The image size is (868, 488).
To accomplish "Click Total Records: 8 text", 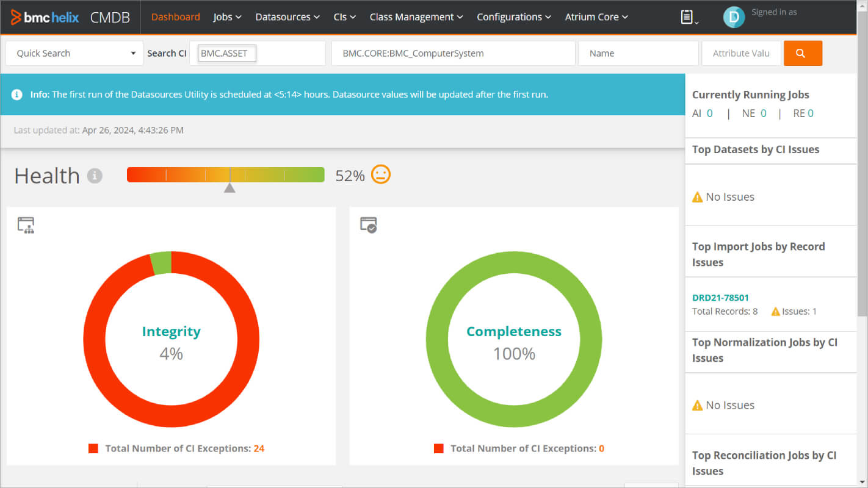I will tap(725, 312).
